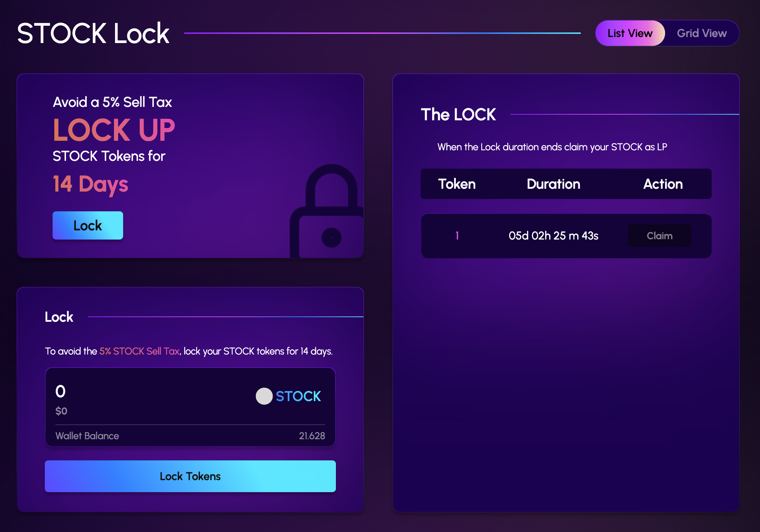Screen dimensions: 760x532
Task: Click the Wallet Balance label
Action: [87, 436]
